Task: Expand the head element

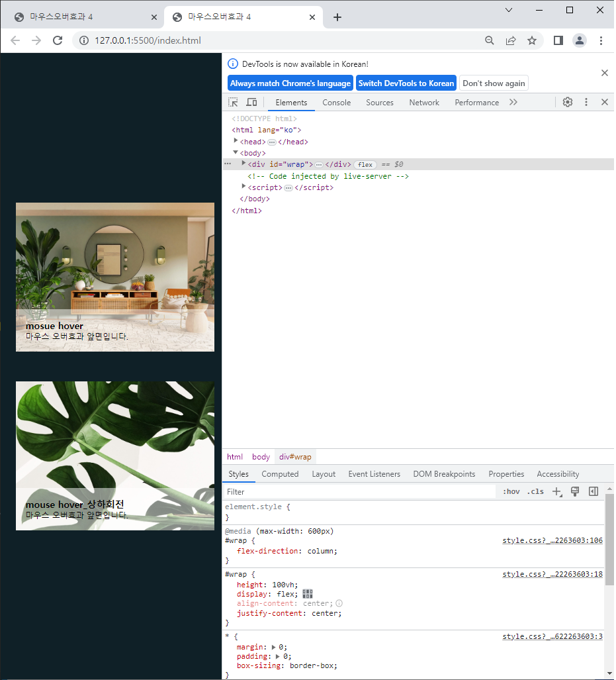Action: 236,140
